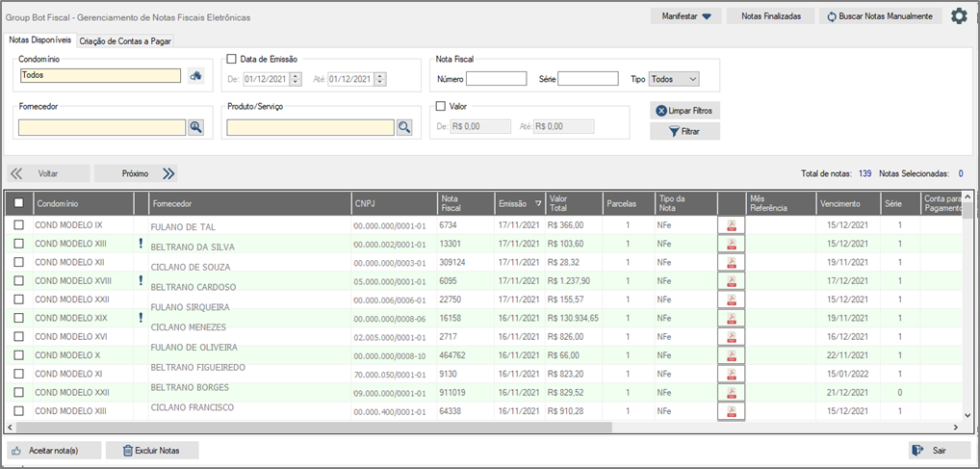Click the Fornecedor search magnifier icon
This screenshot has height=469, width=980.
tap(196, 127)
